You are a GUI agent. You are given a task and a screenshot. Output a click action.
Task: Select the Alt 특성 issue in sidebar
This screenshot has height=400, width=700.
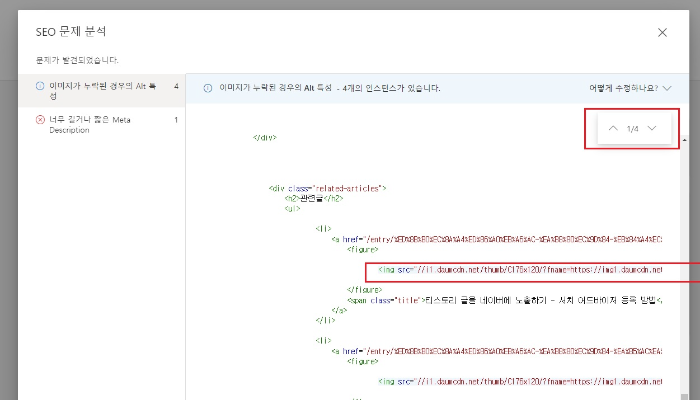tap(102, 91)
